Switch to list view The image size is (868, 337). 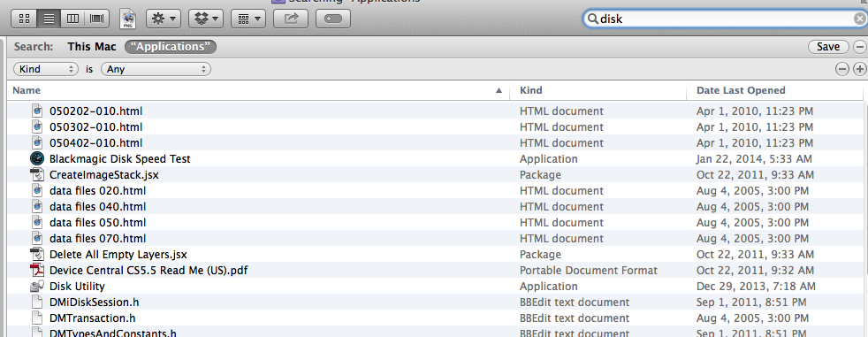[x=49, y=19]
